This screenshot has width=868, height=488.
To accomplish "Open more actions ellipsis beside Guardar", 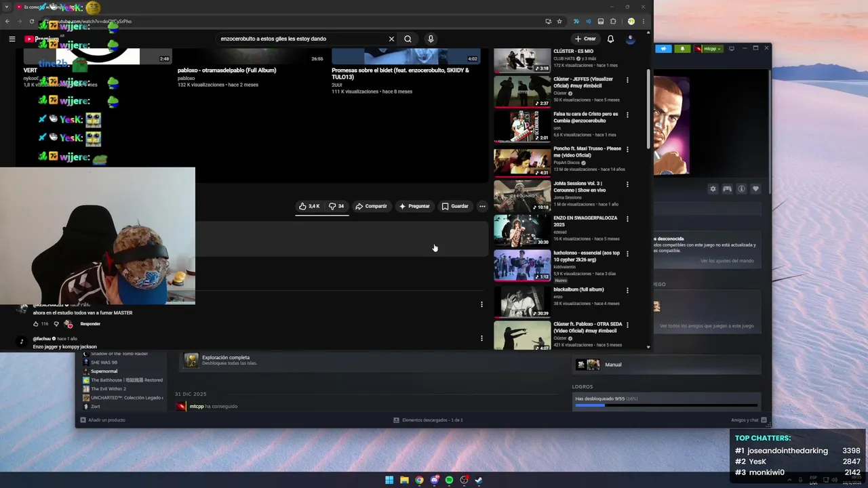I will pos(482,206).
